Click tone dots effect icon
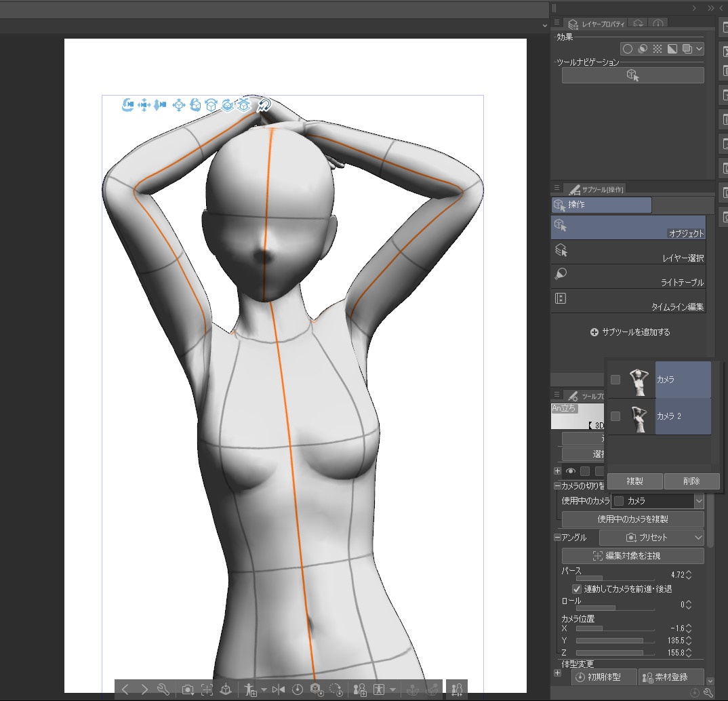The width and height of the screenshot is (728, 701). [x=658, y=49]
